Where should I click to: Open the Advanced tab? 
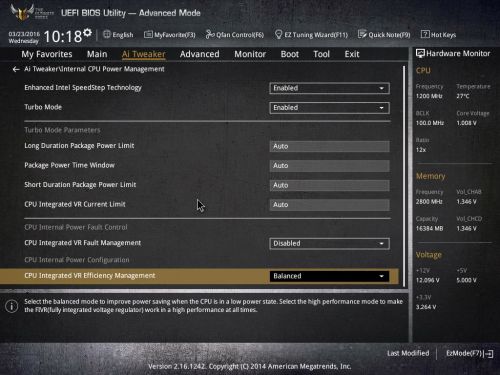point(200,54)
